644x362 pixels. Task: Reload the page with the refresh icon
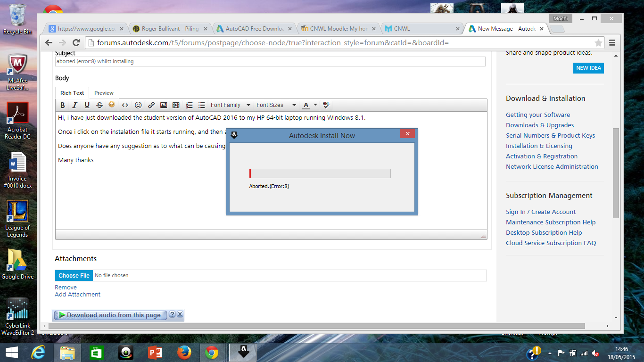(76, 43)
